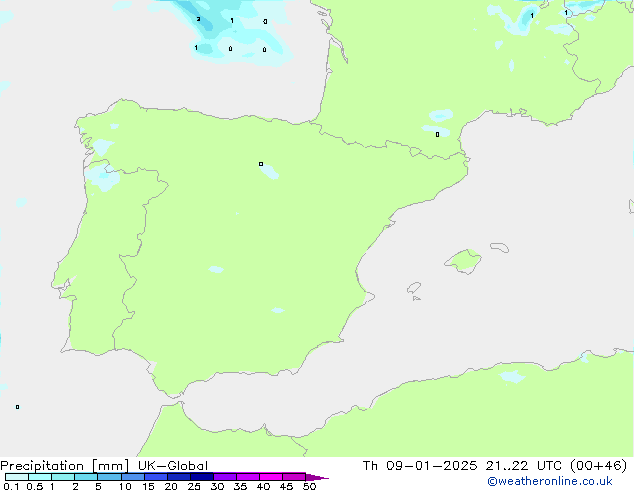Click the lightest 0.1–0.5 mm legend swatch
The height and width of the screenshot is (490, 634).
(x=17, y=477)
